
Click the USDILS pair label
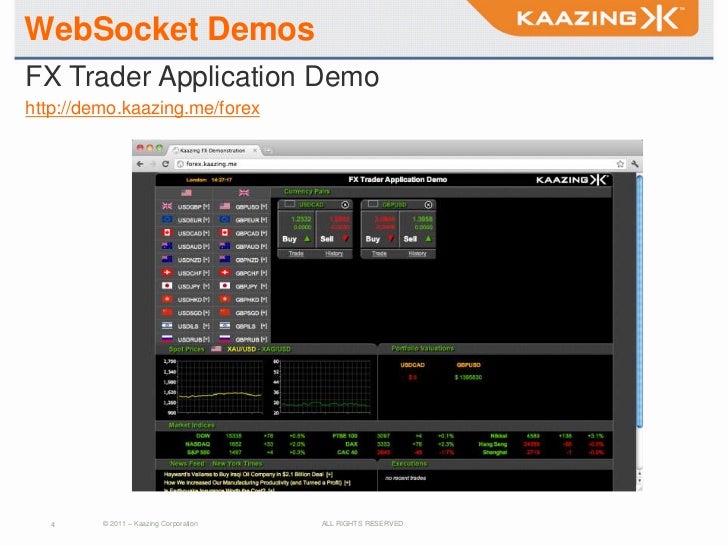[188, 326]
